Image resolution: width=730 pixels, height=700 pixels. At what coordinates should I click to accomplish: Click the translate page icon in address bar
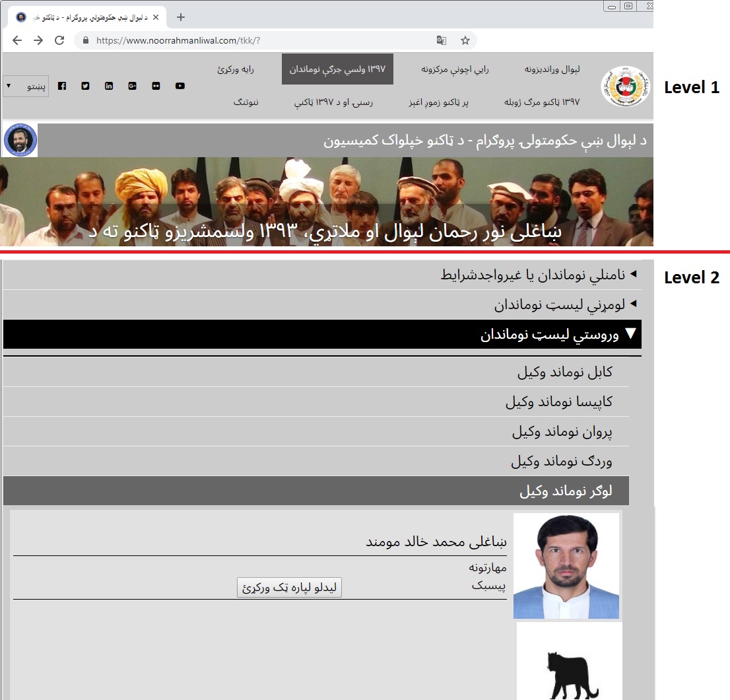442,40
